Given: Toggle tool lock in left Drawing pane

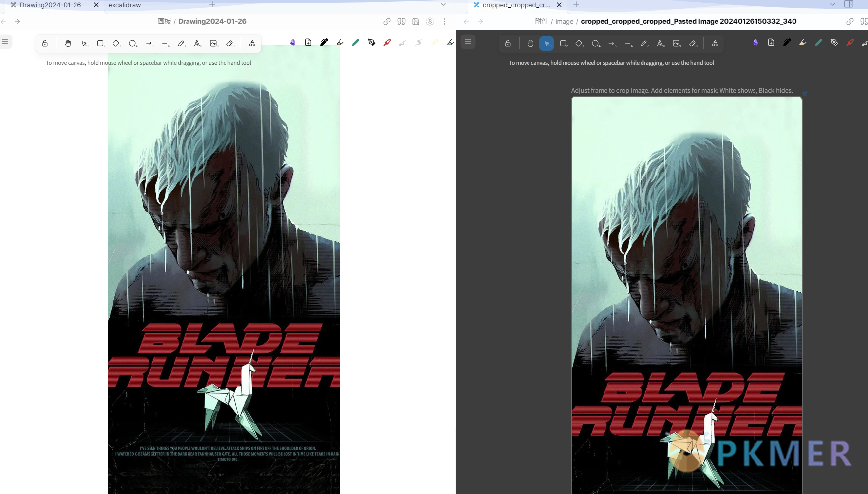Looking at the screenshot, I should pyautogui.click(x=45, y=43).
